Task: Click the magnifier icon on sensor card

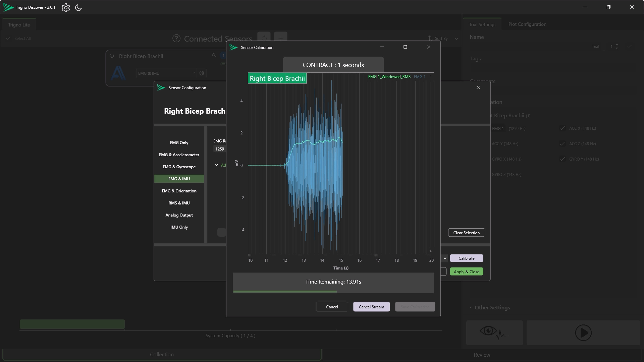Action: [x=214, y=55]
